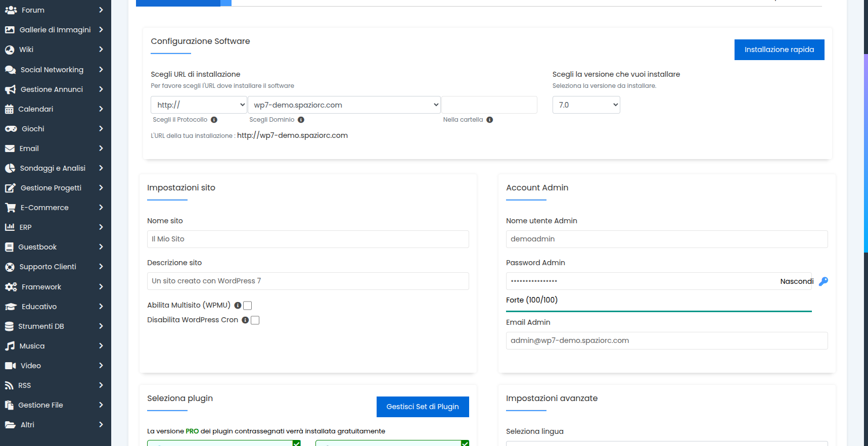Click the Nella cartella directory field

click(x=489, y=105)
